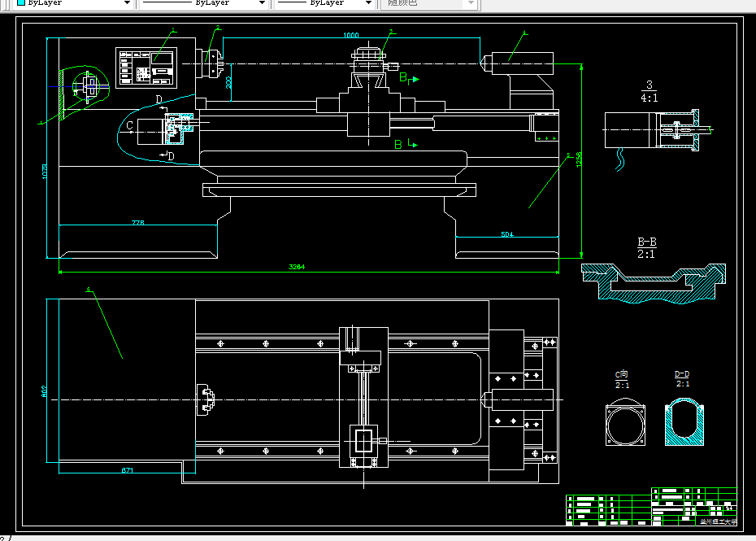Click the 3 over 4:1 detail title
Viewport: 756px width, 541px height.
(649, 91)
